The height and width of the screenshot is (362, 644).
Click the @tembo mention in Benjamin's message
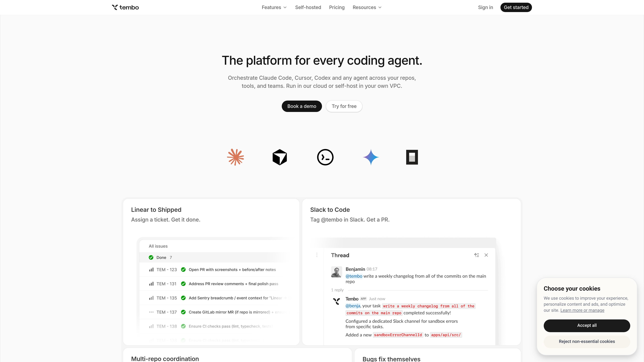coord(354,276)
